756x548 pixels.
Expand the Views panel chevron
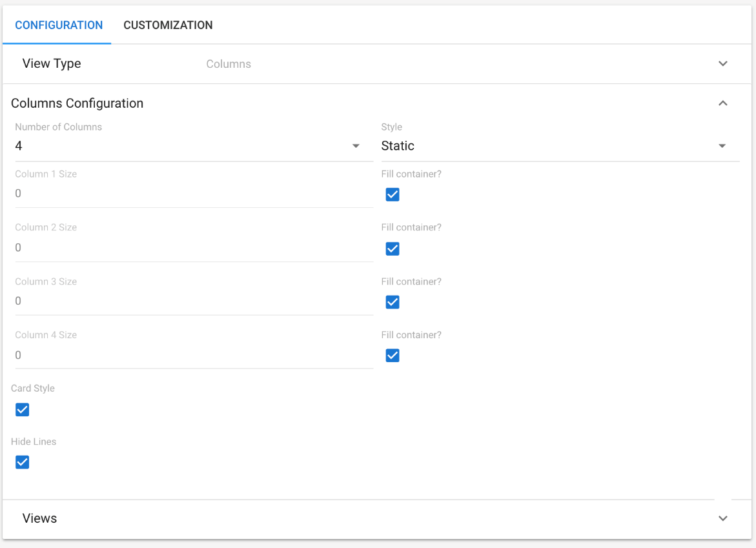tap(723, 518)
